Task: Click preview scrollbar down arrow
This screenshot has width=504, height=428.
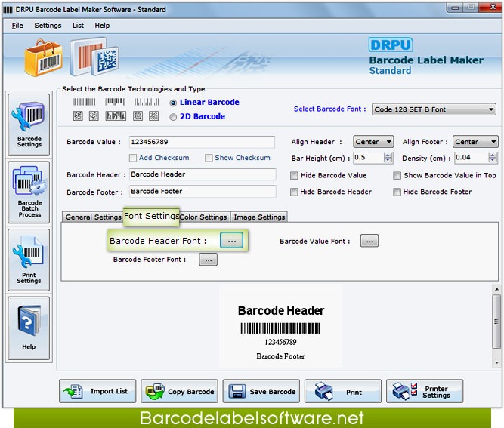Action: tap(496, 362)
